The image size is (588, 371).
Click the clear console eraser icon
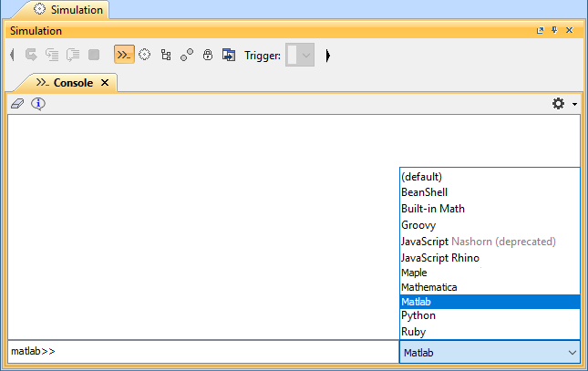(x=17, y=104)
